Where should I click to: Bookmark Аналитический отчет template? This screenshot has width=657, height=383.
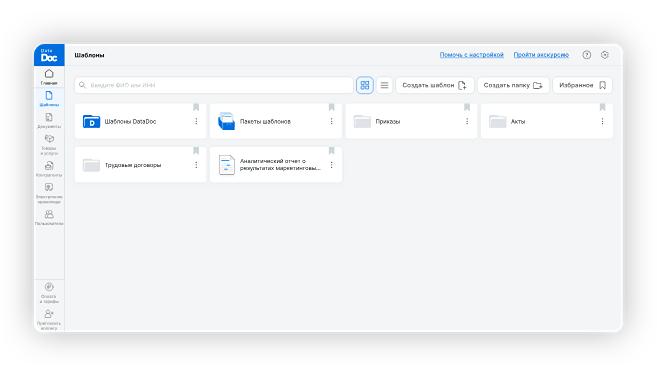[331, 150]
